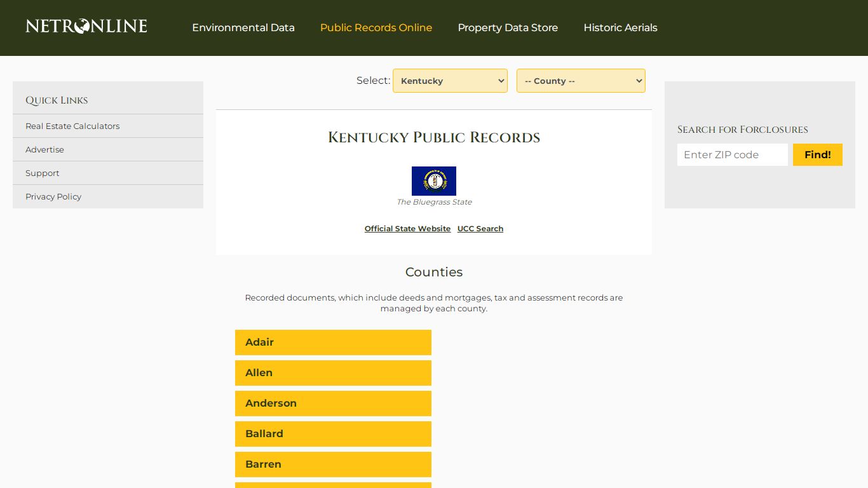This screenshot has height=488, width=868.
Task: Click the Counties heading
Action: point(434,272)
